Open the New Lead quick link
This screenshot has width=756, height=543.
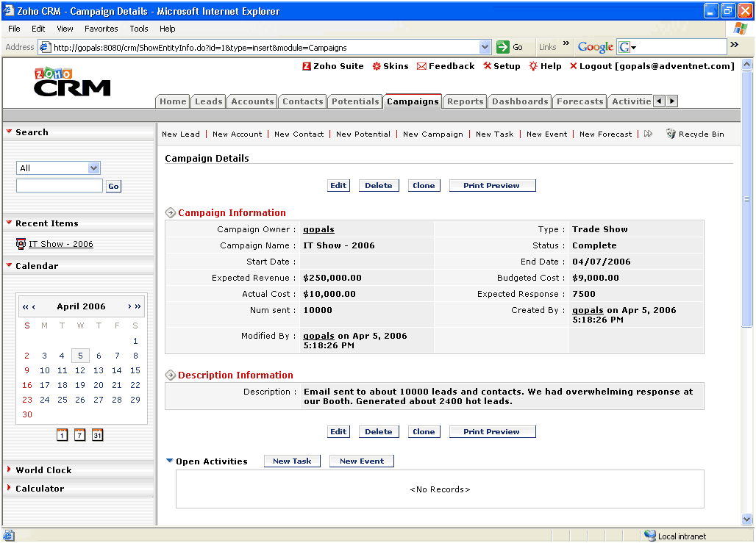click(x=181, y=134)
